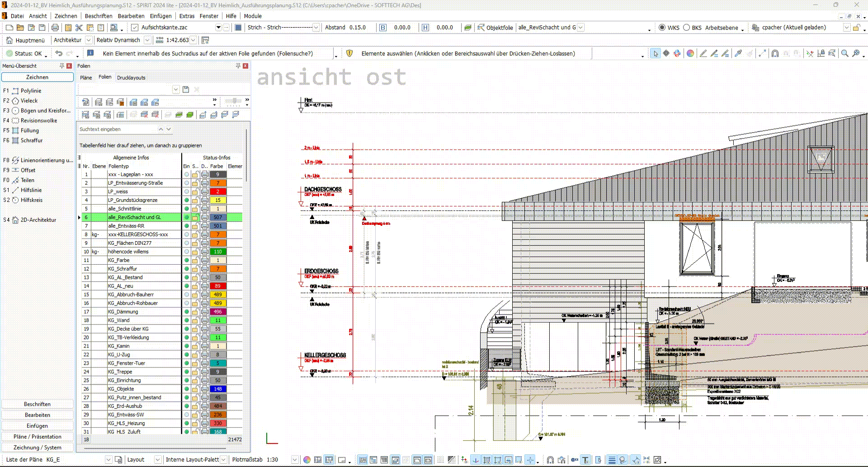The height and width of the screenshot is (467, 868).
Task: Select the WKS radio button
Action: (x=661, y=27)
